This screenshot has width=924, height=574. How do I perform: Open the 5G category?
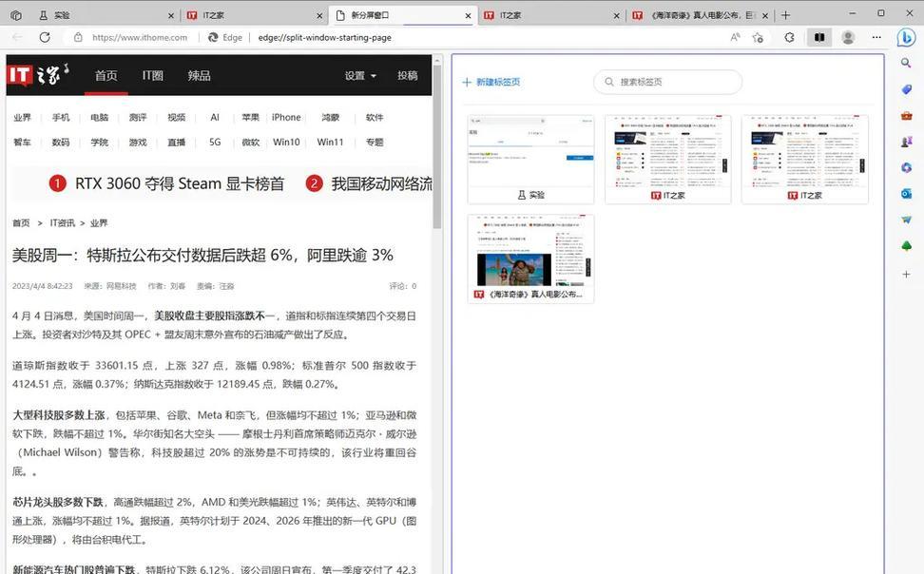click(215, 142)
